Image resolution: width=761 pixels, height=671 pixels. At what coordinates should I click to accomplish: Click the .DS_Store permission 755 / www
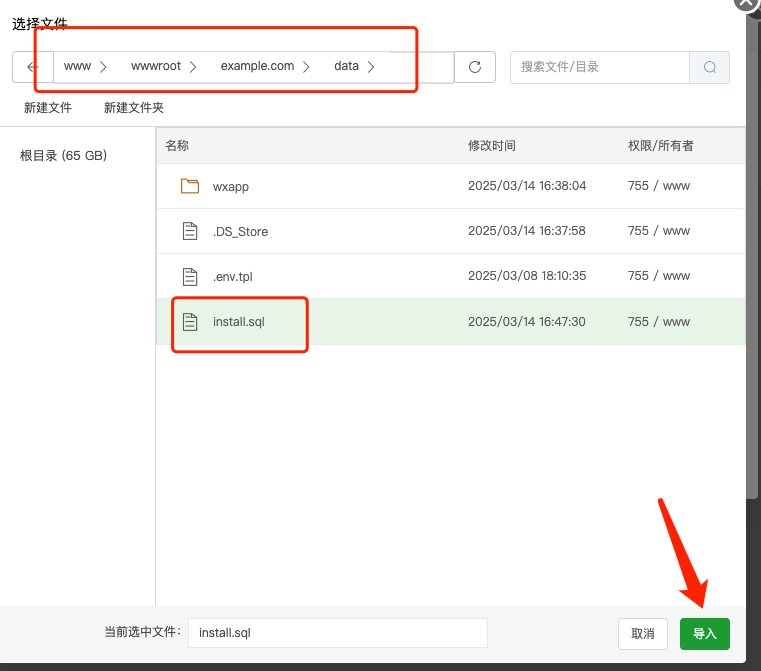pos(659,231)
